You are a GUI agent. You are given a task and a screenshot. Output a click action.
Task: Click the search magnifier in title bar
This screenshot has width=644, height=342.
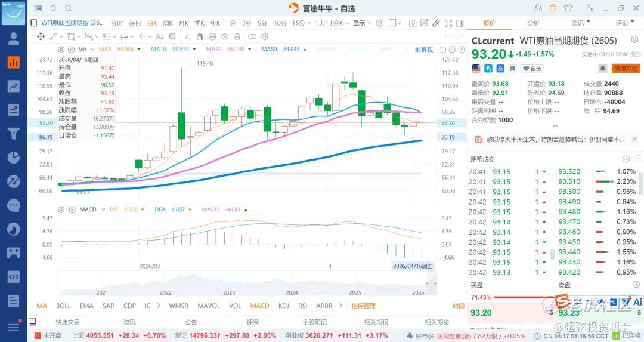pyautogui.click(x=68, y=8)
